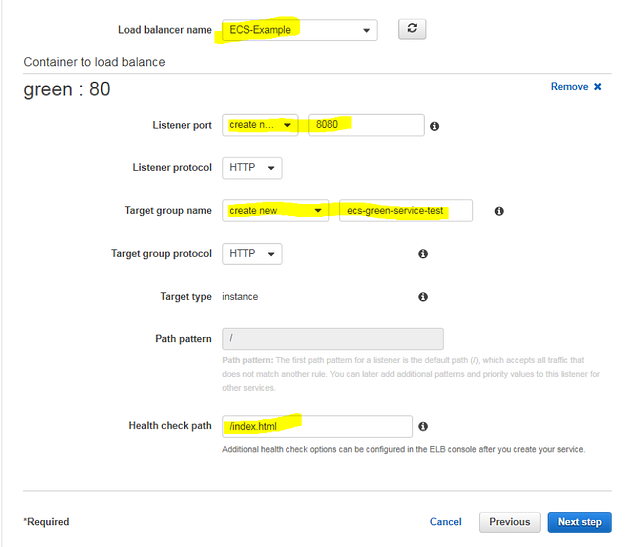Screen dimensions: 640x547
Task: Expand the Listener port dropdown
Action: tap(261, 125)
